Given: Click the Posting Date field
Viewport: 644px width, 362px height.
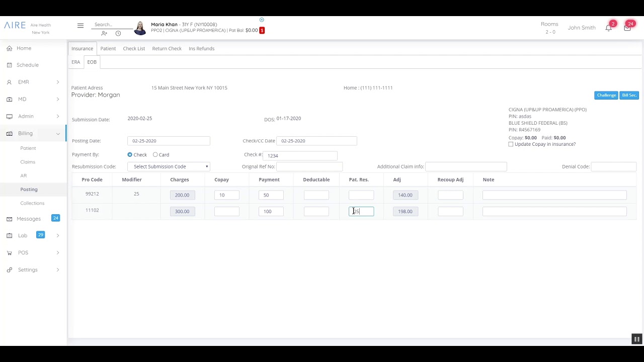Looking at the screenshot, I should click(x=169, y=141).
